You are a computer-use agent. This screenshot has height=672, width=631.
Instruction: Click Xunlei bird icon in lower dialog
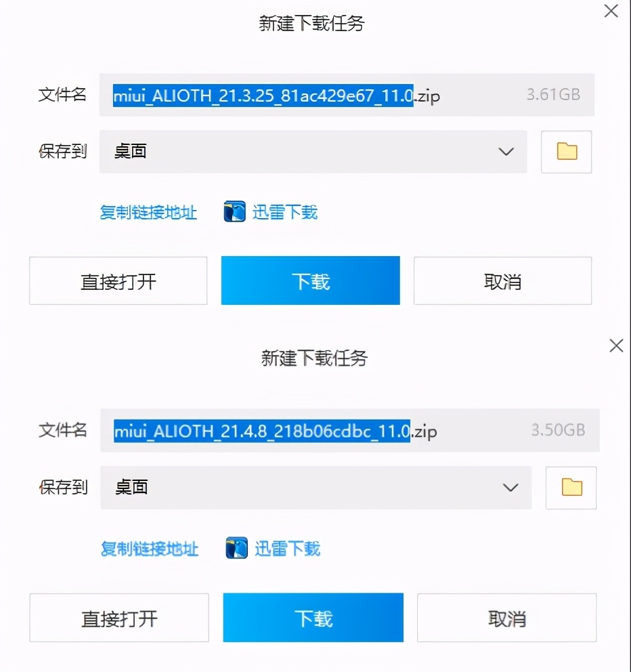point(237,548)
